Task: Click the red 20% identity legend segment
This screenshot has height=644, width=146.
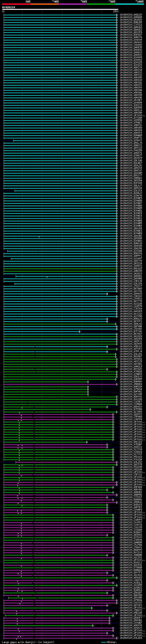Action: pyautogui.click(x=16, y=4)
